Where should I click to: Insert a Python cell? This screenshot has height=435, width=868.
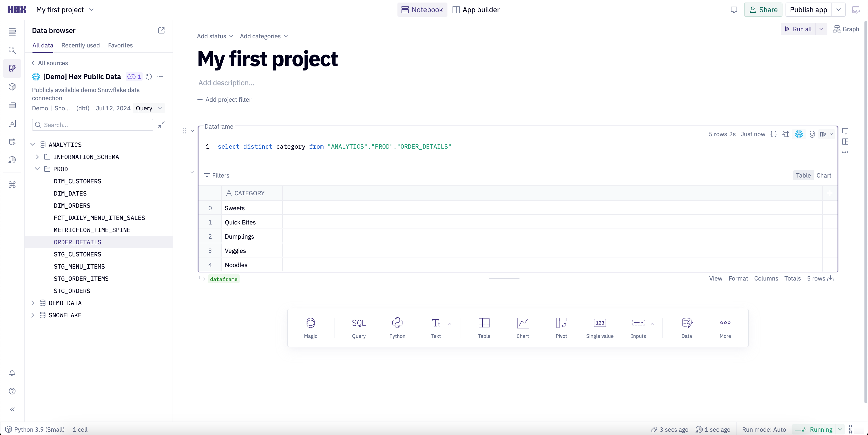coord(397,327)
